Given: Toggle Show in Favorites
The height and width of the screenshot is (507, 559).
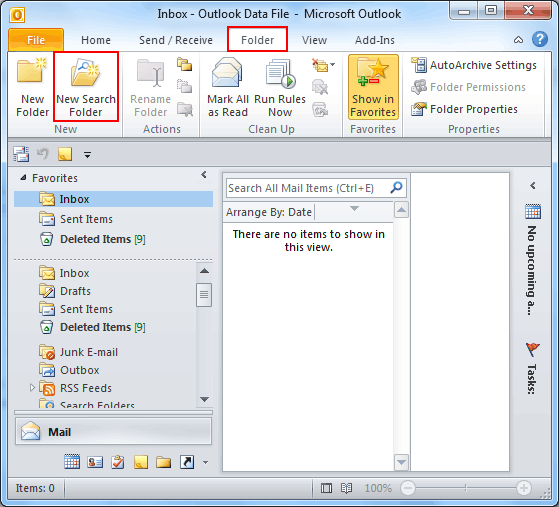Looking at the screenshot, I should pos(373,87).
